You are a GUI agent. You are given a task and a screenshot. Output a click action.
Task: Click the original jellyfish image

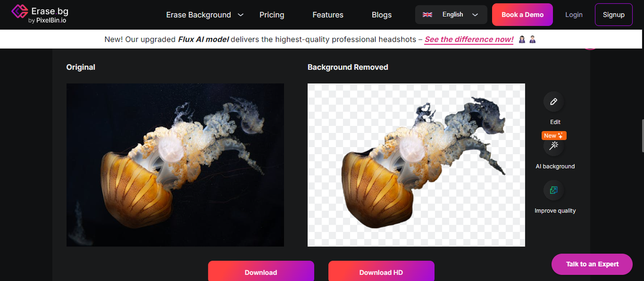click(x=175, y=165)
